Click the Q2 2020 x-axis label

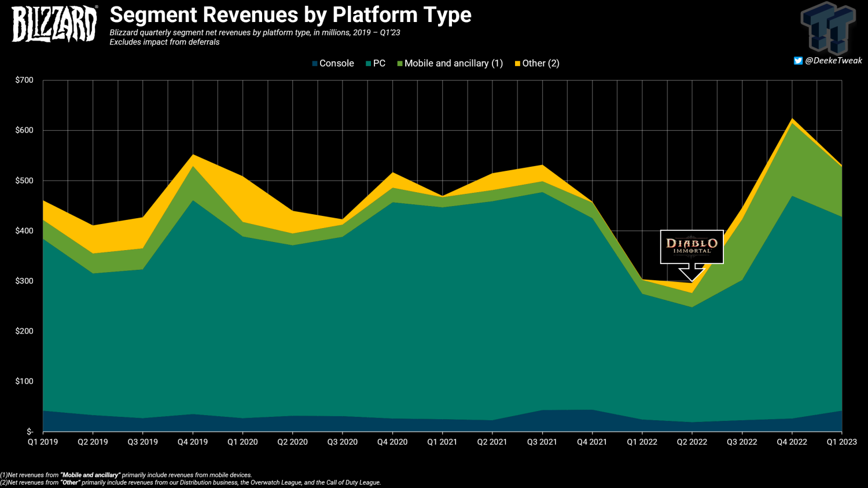click(292, 442)
